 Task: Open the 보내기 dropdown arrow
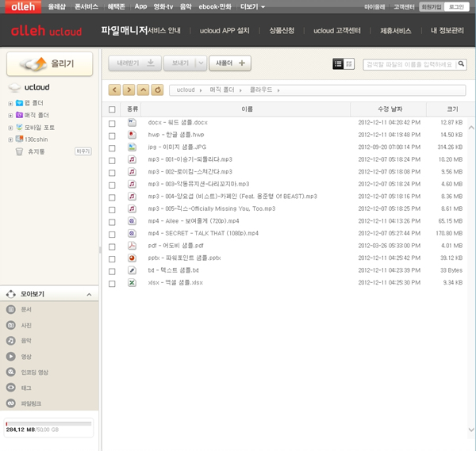click(201, 63)
